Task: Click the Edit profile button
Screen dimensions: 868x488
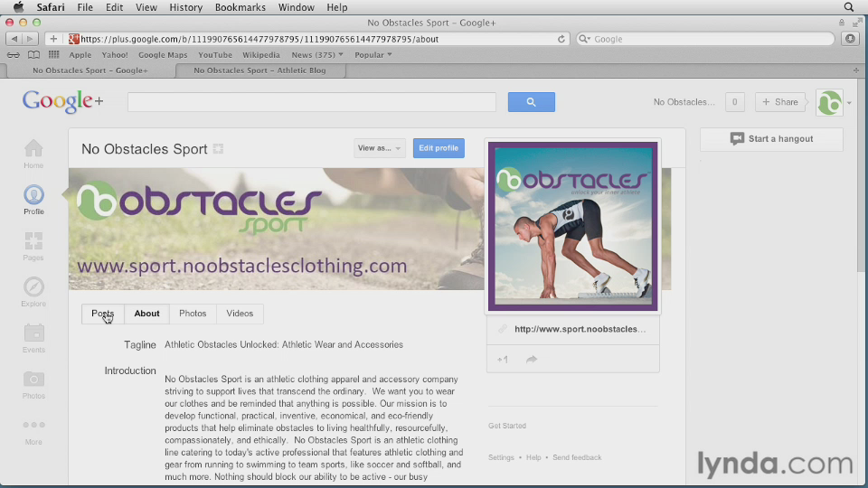Action: (x=439, y=148)
